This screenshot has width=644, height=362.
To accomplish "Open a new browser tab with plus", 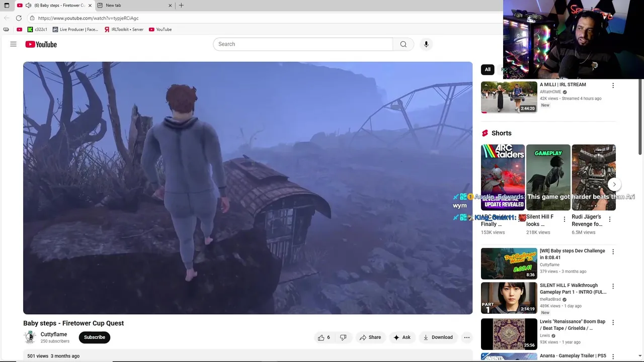I will [x=181, y=6].
